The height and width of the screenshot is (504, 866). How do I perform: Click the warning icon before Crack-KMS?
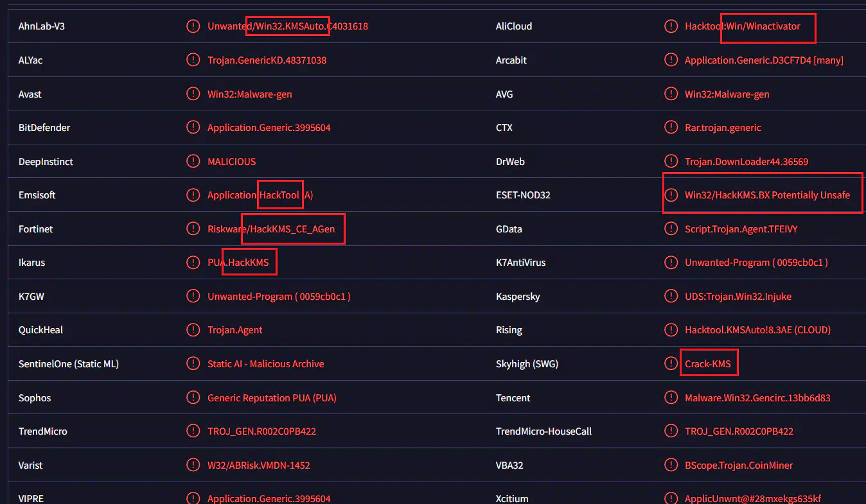671,364
